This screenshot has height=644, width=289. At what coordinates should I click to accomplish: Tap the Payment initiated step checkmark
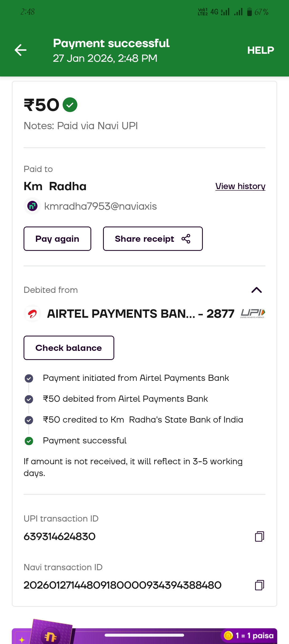29,378
